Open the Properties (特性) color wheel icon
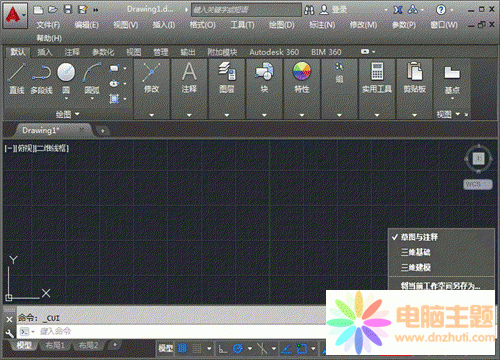This screenshot has height=360, width=500. pyautogui.click(x=302, y=71)
